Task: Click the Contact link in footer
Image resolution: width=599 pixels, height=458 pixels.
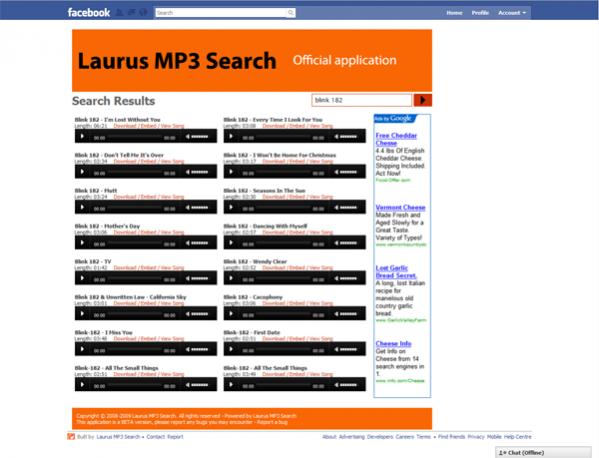Action: [x=155, y=437]
